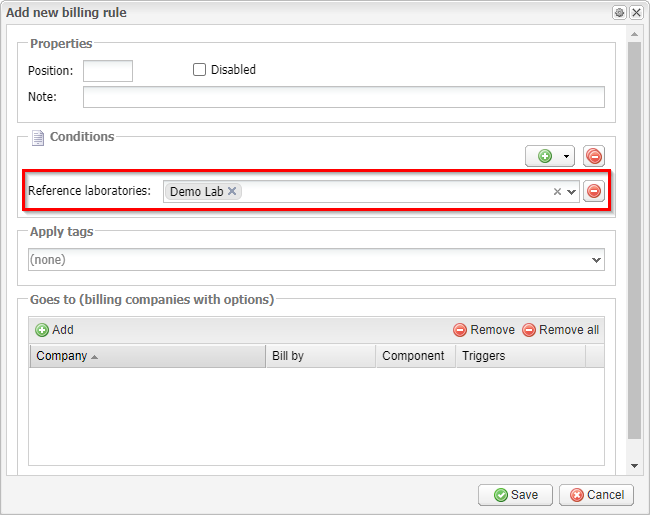Click the scrollbar up arrow
Image resolution: width=650 pixels, height=515 pixels.
[634, 34]
